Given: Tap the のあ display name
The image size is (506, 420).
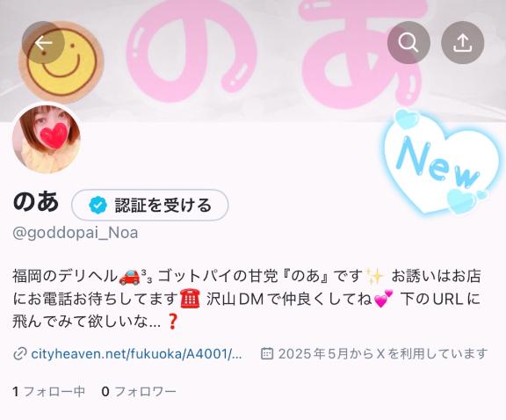Looking at the screenshot, I should tap(36, 201).
